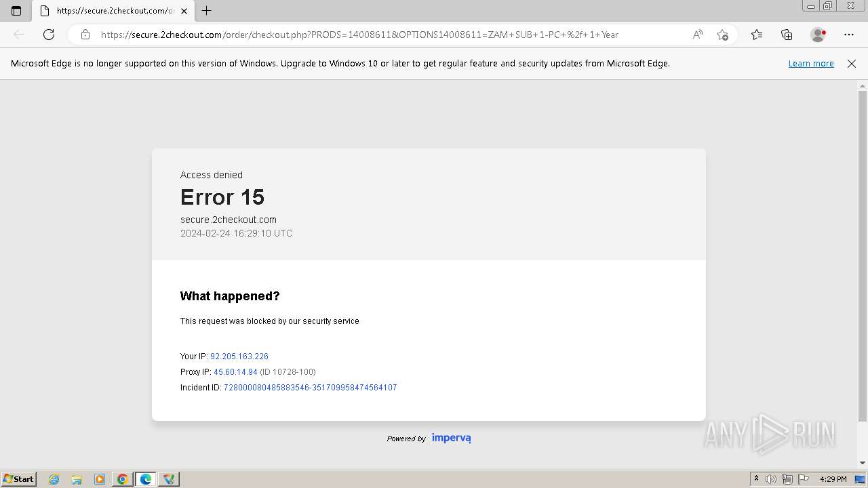The image size is (868, 488).
Task: Click the secure.2checkout.com domain text
Action: [229, 220]
